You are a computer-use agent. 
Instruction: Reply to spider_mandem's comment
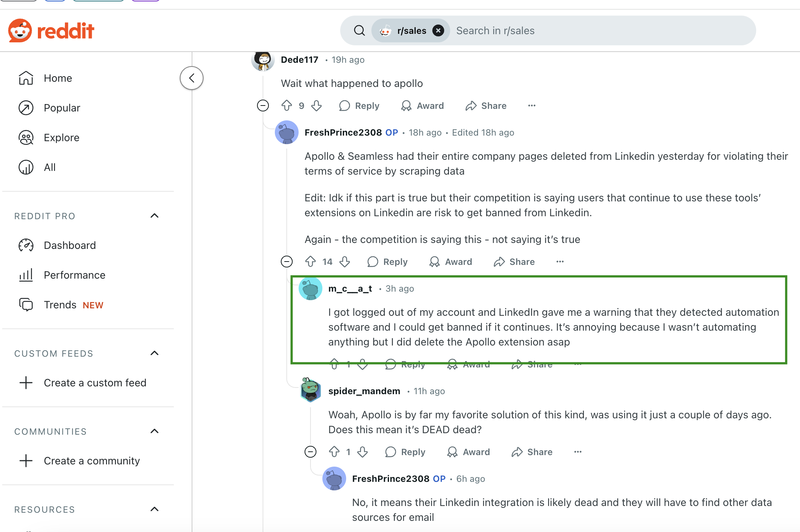coord(404,452)
